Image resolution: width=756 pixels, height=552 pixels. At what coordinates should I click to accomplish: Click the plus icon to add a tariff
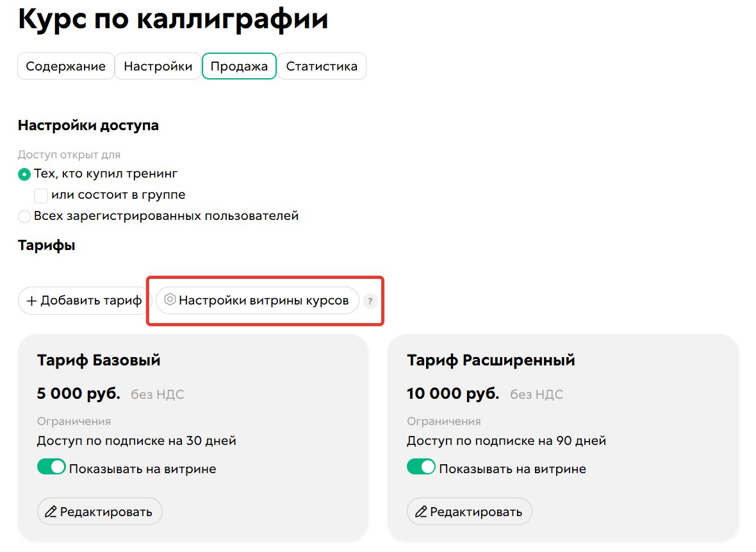coord(31,300)
